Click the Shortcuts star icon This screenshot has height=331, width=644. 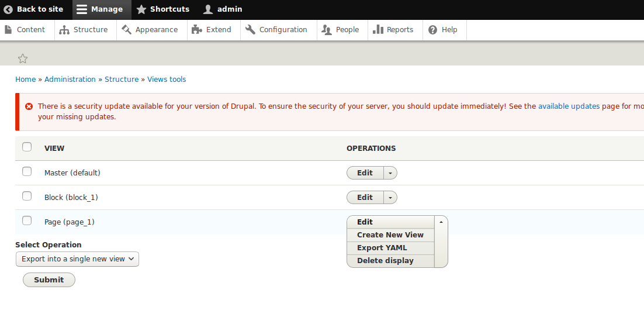pyautogui.click(x=141, y=9)
